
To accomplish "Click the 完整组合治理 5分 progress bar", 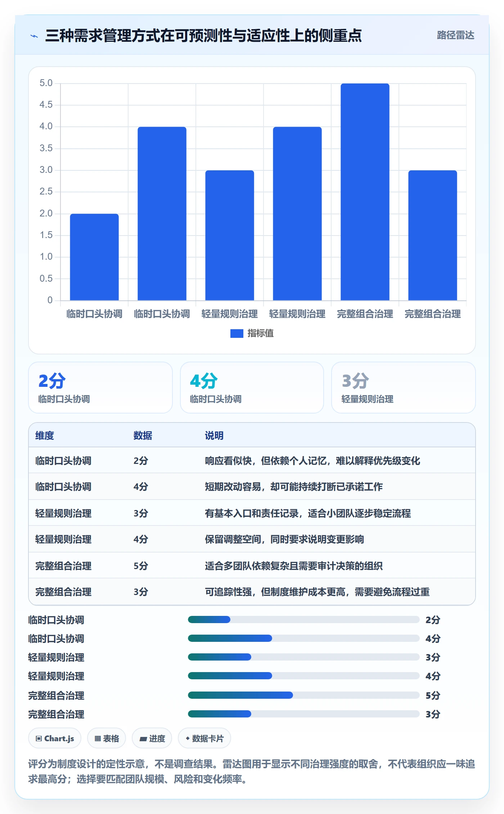I will pos(304,695).
